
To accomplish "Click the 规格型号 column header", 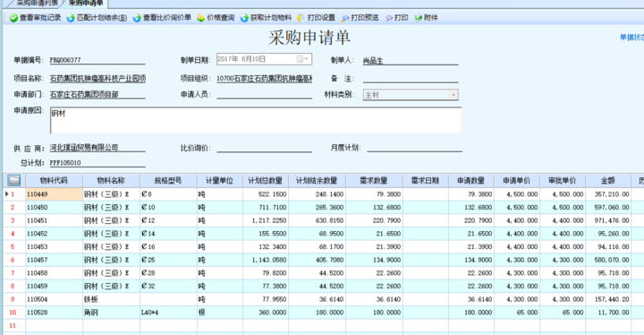I will point(168,180).
